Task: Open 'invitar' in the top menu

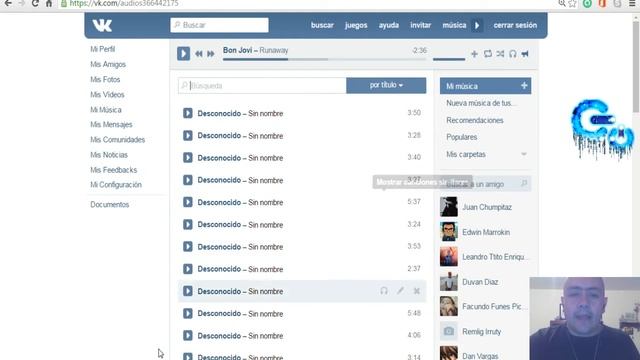Action: point(420,25)
